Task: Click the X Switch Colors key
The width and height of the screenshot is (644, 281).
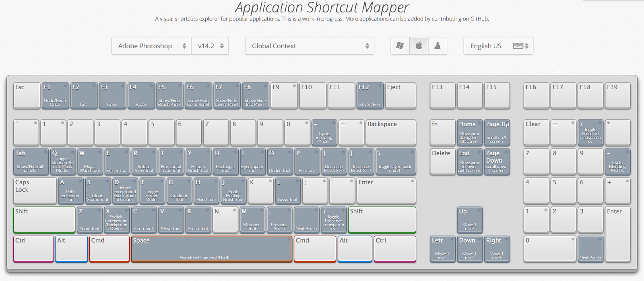Action: point(117,219)
